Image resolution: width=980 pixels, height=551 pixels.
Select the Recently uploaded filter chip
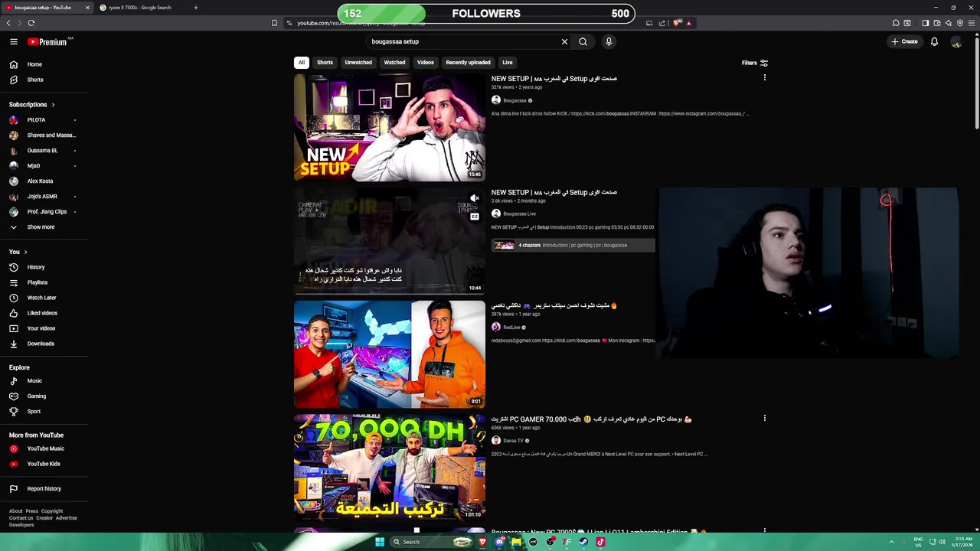click(468, 62)
